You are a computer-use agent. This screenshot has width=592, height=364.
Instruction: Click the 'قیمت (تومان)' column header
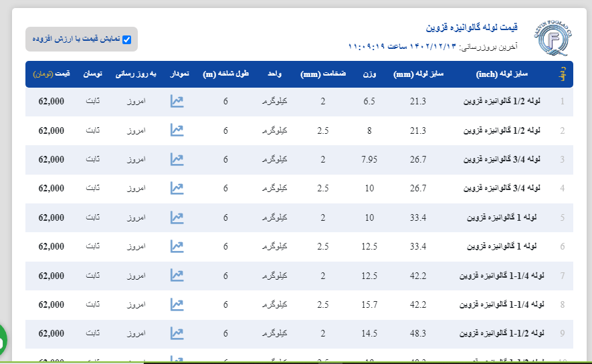tap(52, 74)
